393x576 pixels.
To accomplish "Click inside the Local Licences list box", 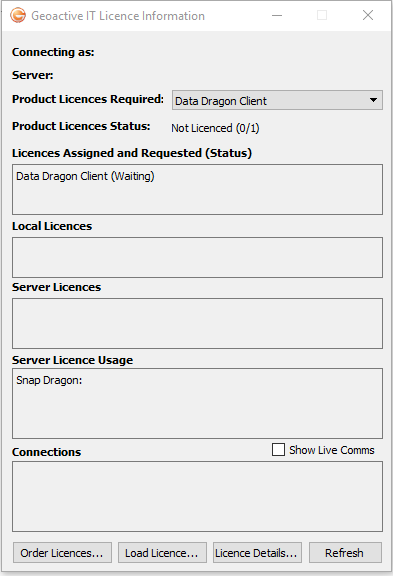I will 198,258.
